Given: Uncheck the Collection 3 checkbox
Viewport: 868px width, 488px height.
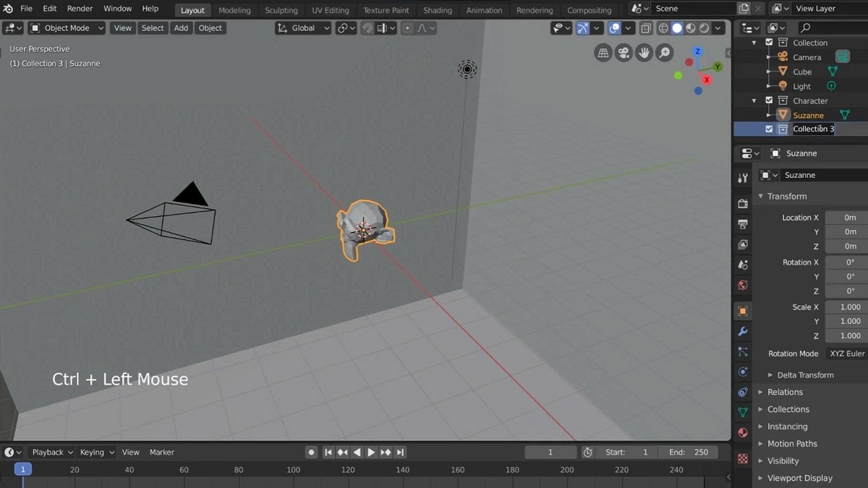Looking at the screenshot, I should [769, 129].
